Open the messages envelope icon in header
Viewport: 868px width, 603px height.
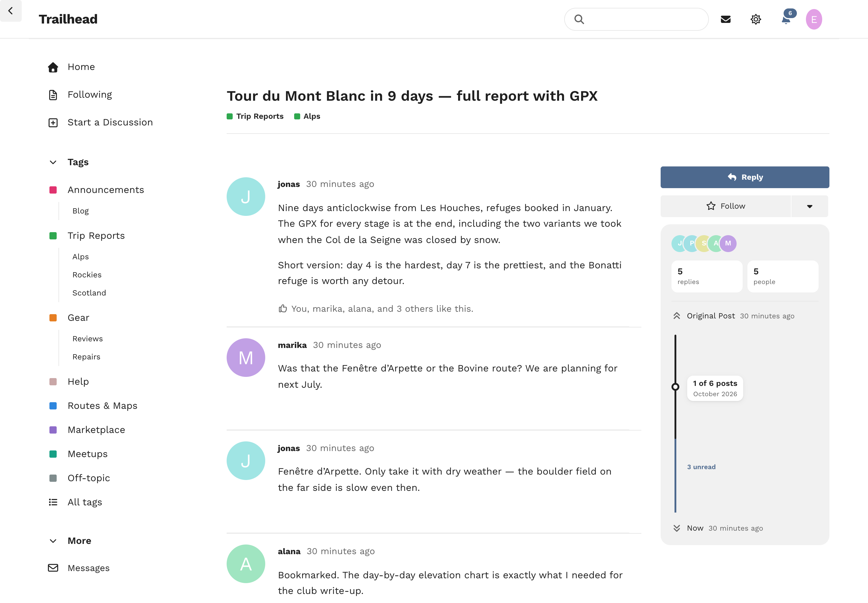(x=726, y=19)
